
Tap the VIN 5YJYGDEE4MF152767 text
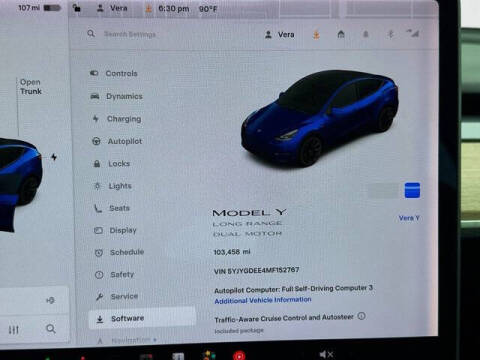coord(256,270)
